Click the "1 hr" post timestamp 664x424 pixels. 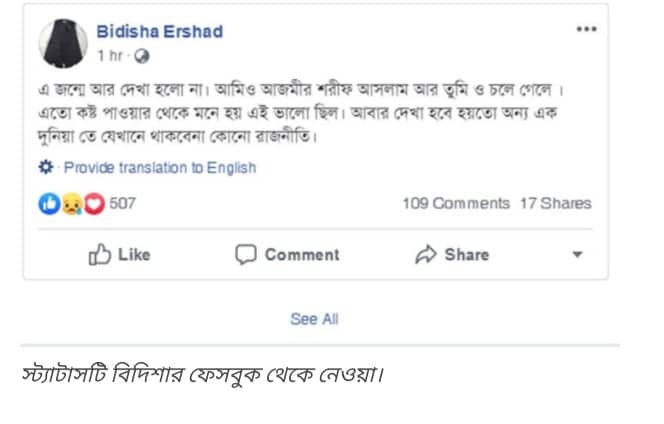point(111,56)
